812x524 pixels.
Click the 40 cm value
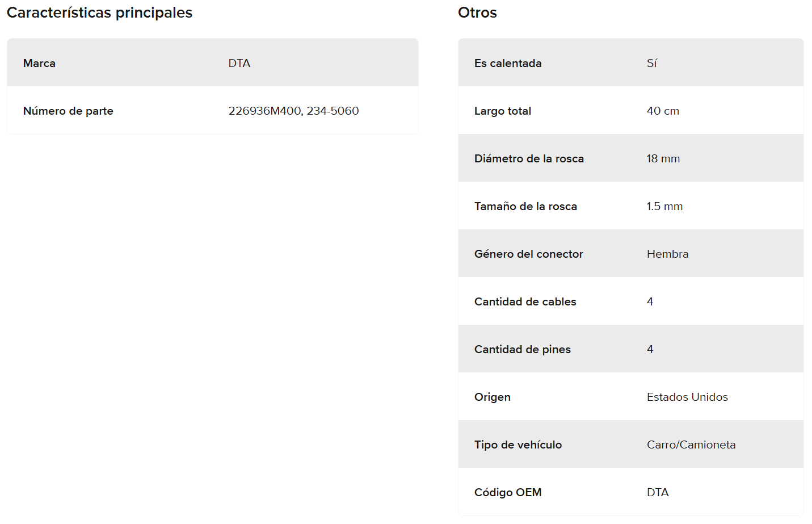pos(662,111)
